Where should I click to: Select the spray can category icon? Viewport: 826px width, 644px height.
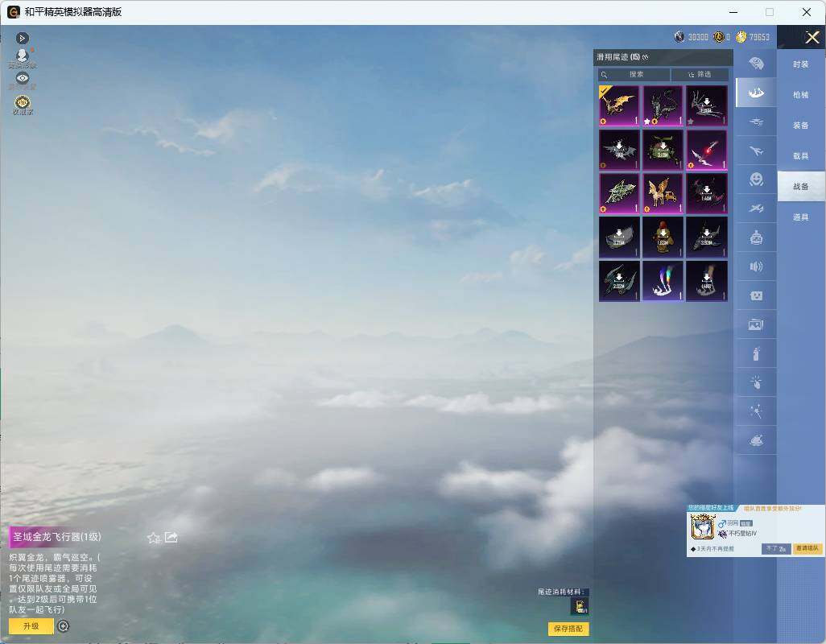click(756, 354)
